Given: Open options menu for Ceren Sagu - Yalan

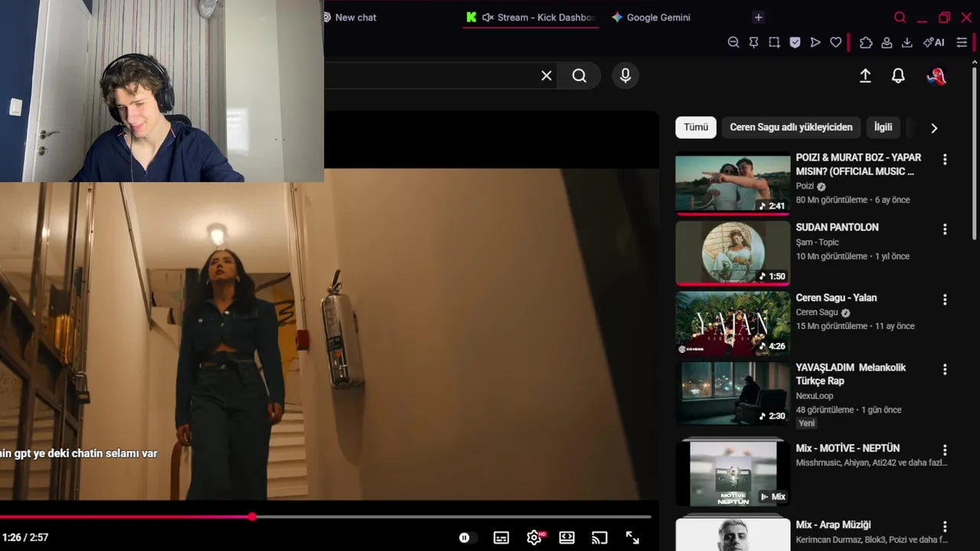Looking at the screenshot, I should pyautogui.click(x=945, y=299).
